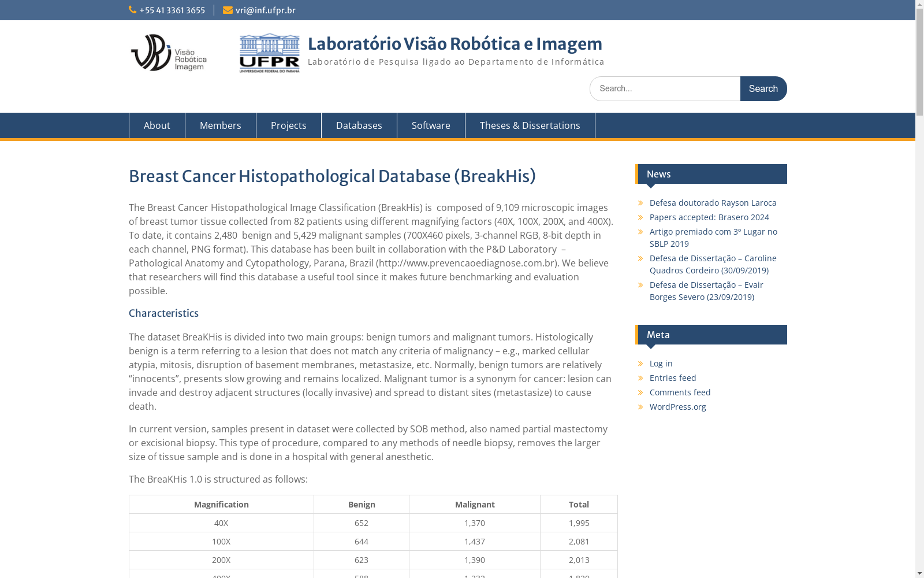
Task: Open the VRI lab logo
Action: click(x=169, y=53)
